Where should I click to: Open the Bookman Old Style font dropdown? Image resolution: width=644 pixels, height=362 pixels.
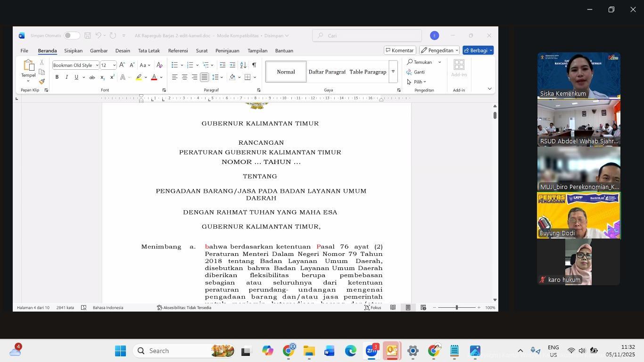97,66
